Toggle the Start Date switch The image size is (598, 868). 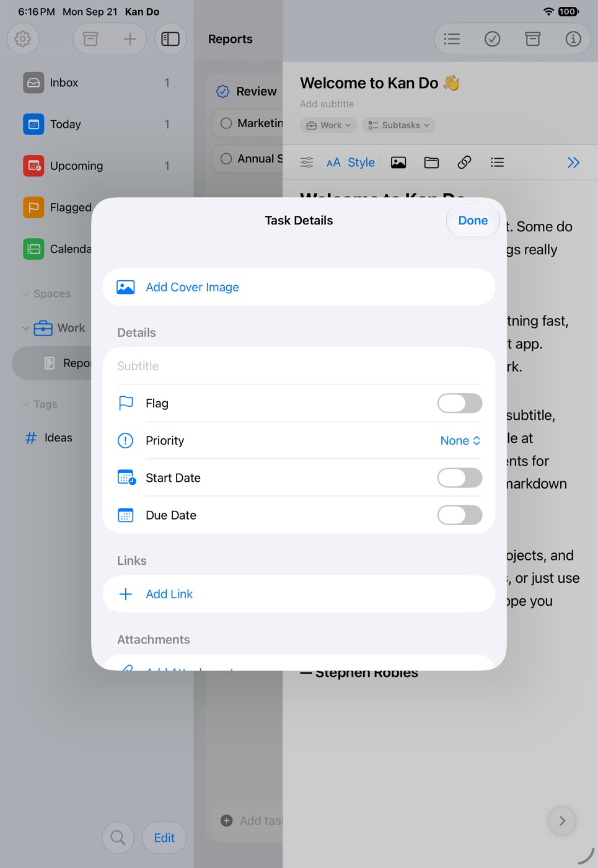[x=460, y=478]
